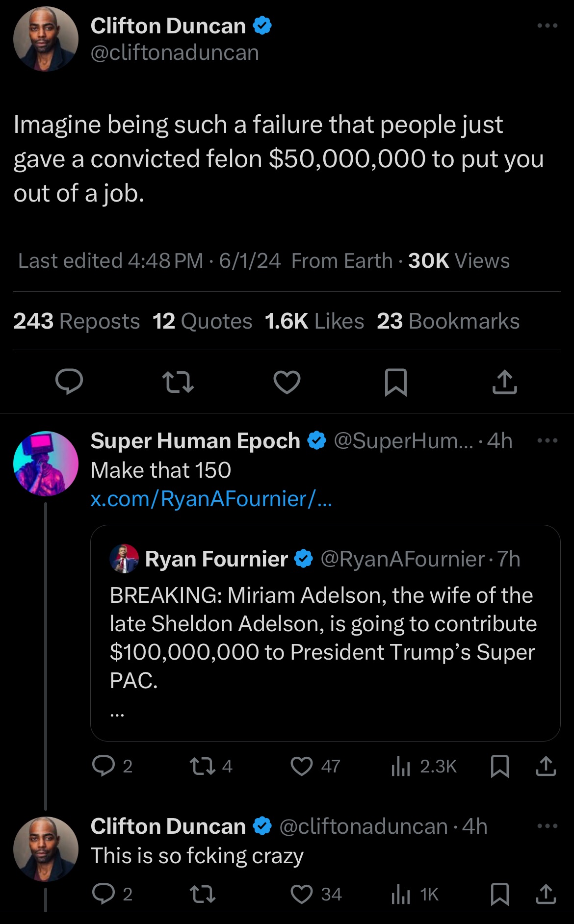Open more options on main tweet

coord(548,26)
